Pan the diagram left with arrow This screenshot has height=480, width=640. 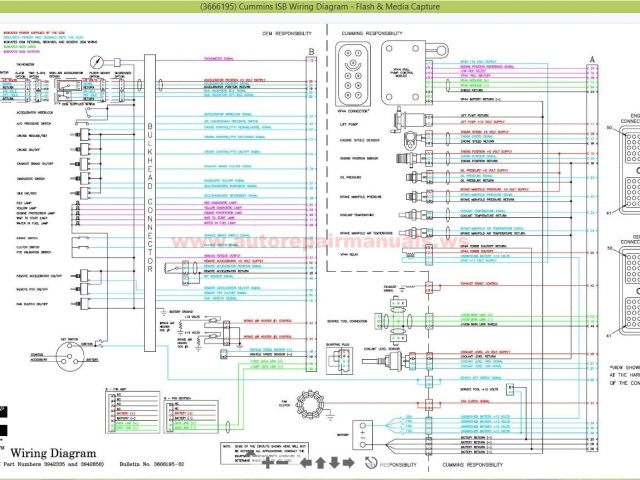click(x=306, y=463)
